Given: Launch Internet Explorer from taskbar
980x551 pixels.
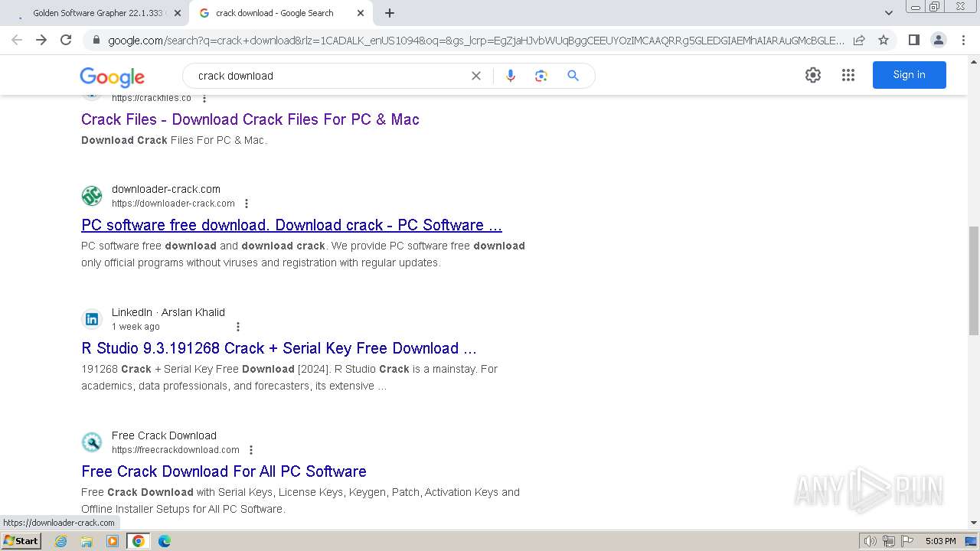Looking at the screenshot, I should click(x=61, y=541).
